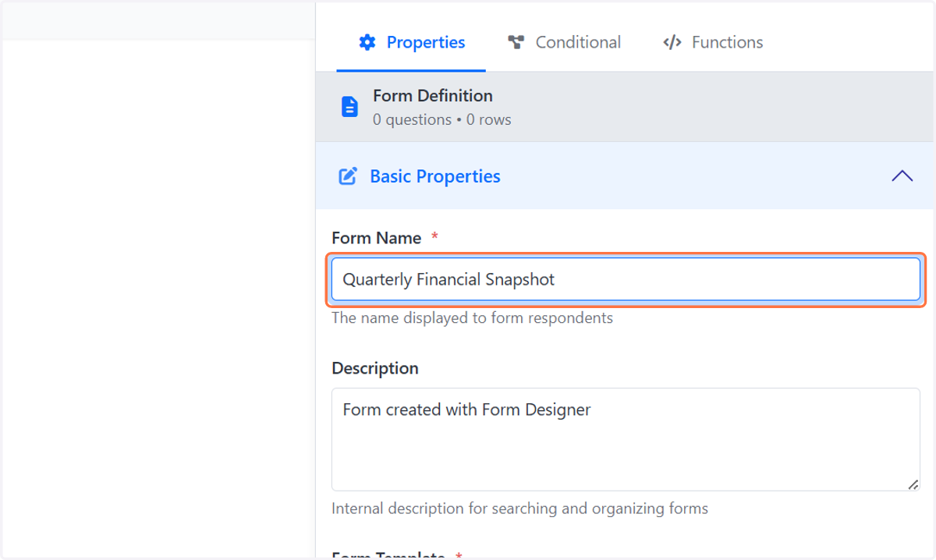Click the Form Definition document icon
The width and height of the screenshot is (936, 560).
(x=350, y=107)
